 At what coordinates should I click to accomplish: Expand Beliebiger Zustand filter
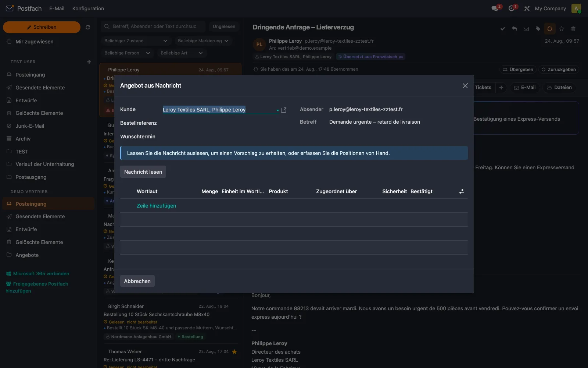[136, 41]
